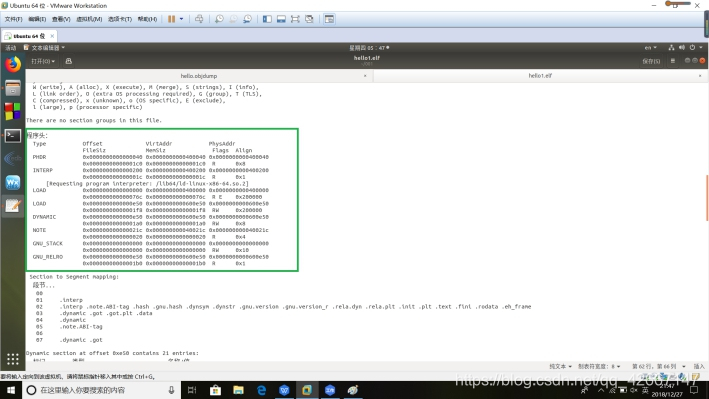Switch to VMware in the Windows taskbar

tap(307, 390)
